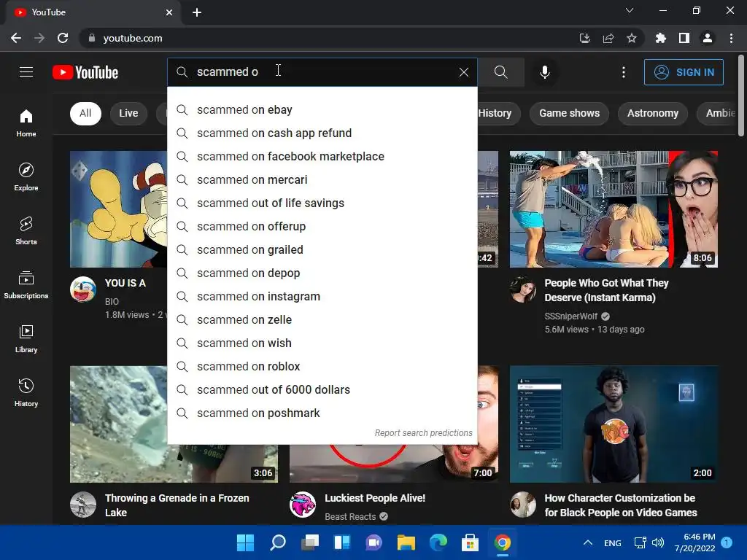
Task: Select the All filter chip
Action: pyautogui.click(x=85, y=113)
